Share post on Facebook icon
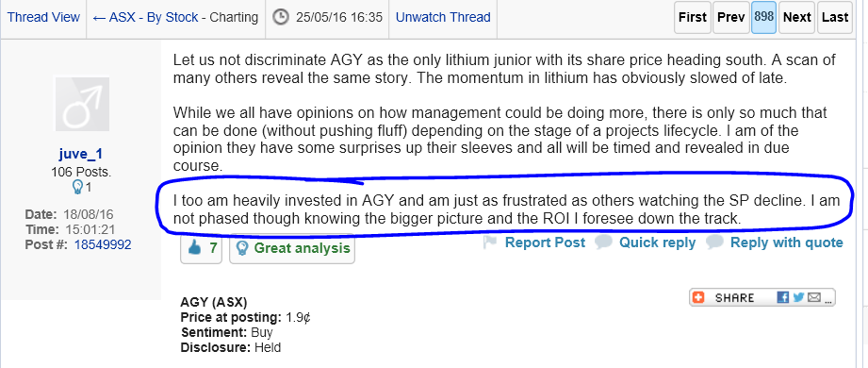Screen dimensions: 868x368 783,297
